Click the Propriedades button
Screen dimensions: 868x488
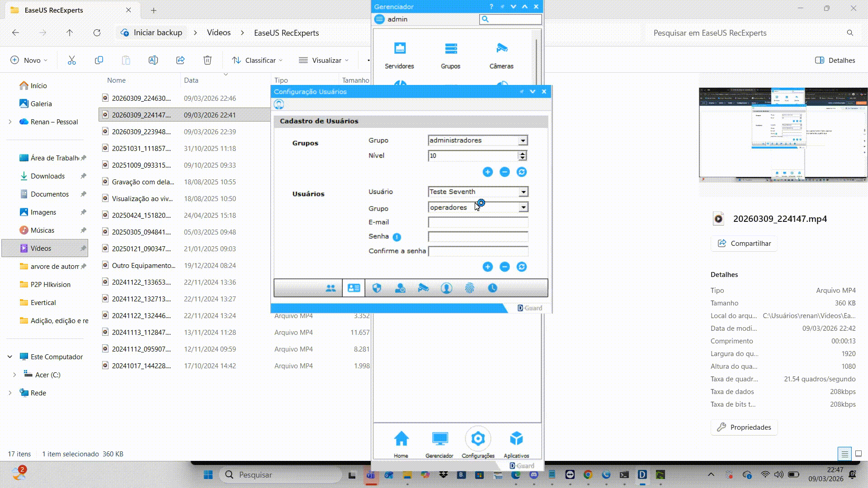coord(744,427)
